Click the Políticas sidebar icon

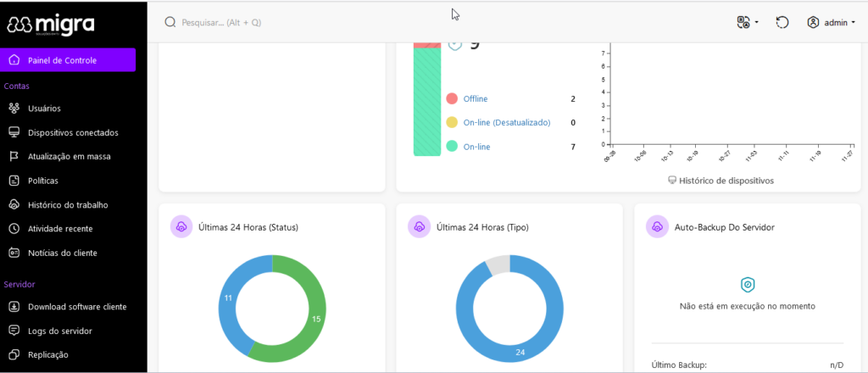tap(14, 181)
